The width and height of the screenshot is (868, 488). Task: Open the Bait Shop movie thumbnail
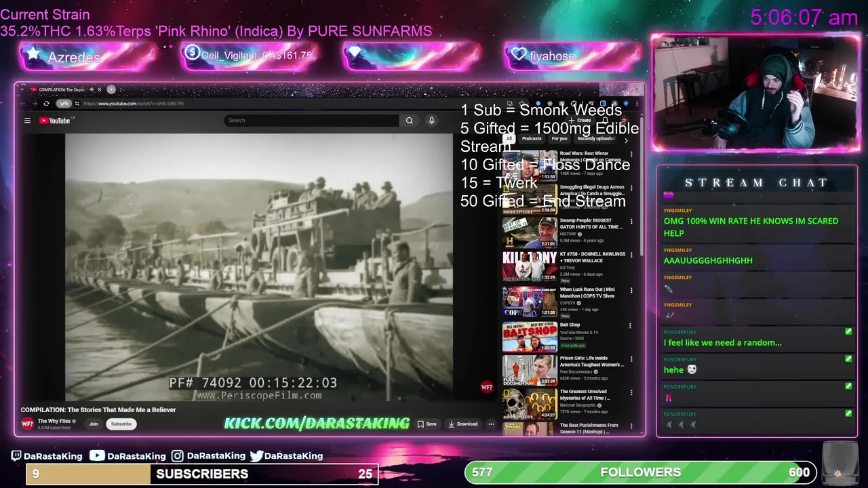[x=530, y=335]
